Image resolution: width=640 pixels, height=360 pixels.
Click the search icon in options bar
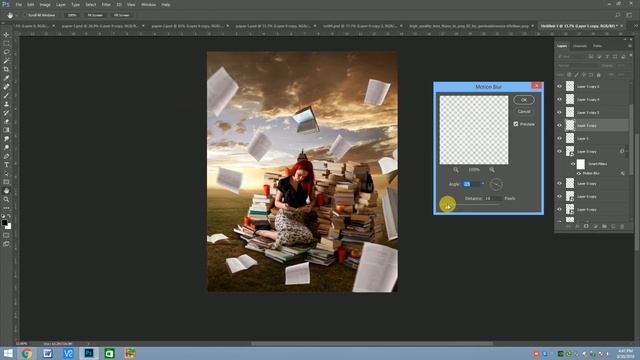coord(618,15)
